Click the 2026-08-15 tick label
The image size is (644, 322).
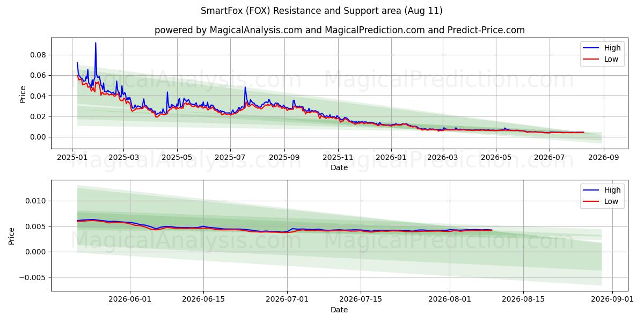click(x=523, y=300)
